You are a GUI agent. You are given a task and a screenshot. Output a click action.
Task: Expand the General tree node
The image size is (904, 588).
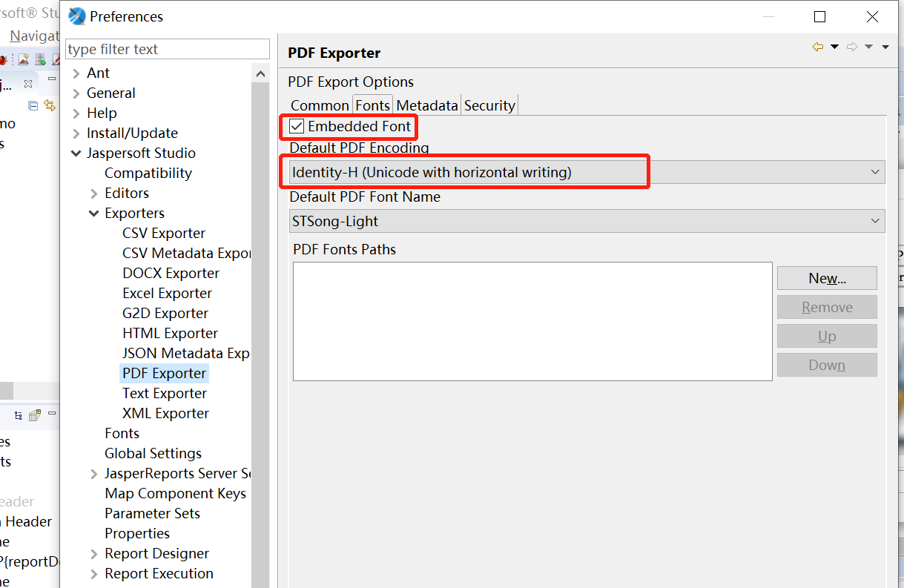click(x=76, y=93)
